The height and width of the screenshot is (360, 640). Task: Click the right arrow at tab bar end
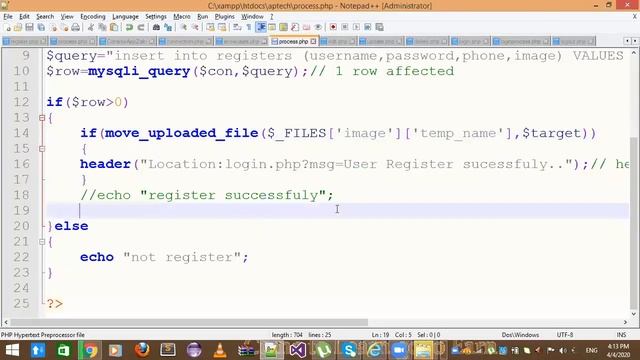tap(635, 41)
